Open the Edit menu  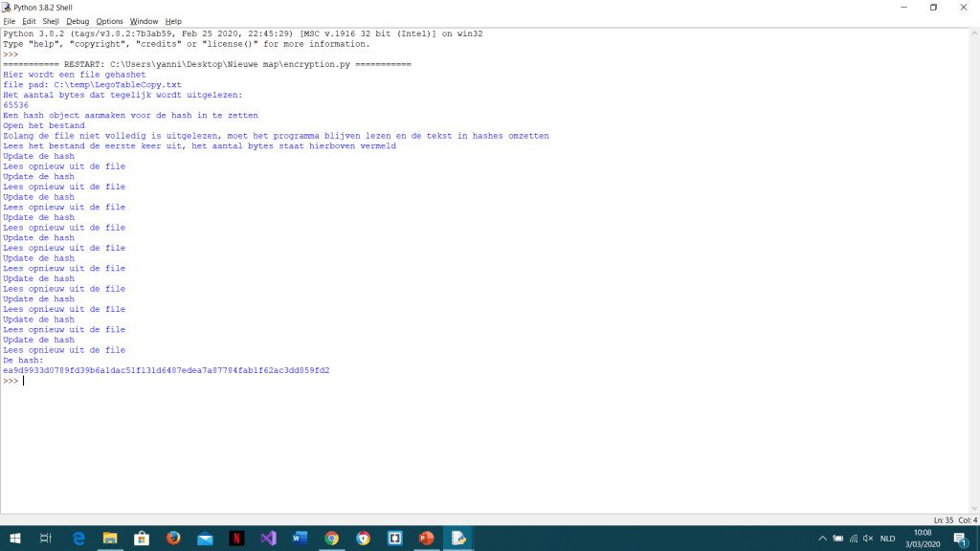point(30,21)
